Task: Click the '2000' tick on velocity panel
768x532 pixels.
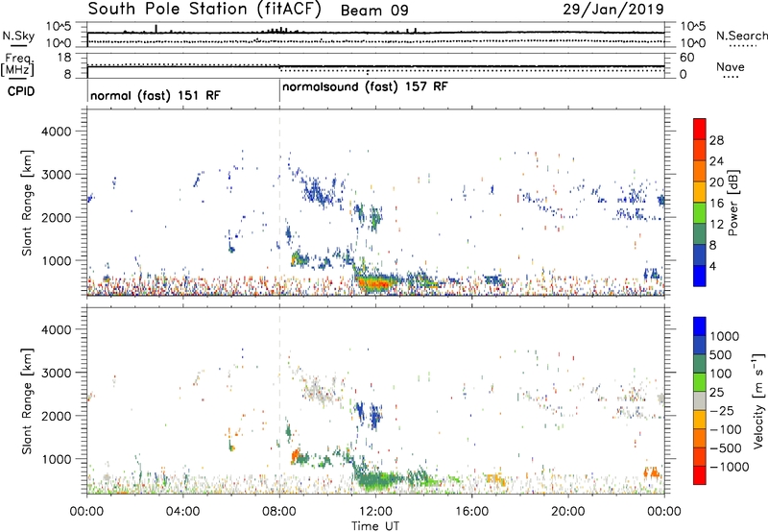Action: (x=56, y=416)
